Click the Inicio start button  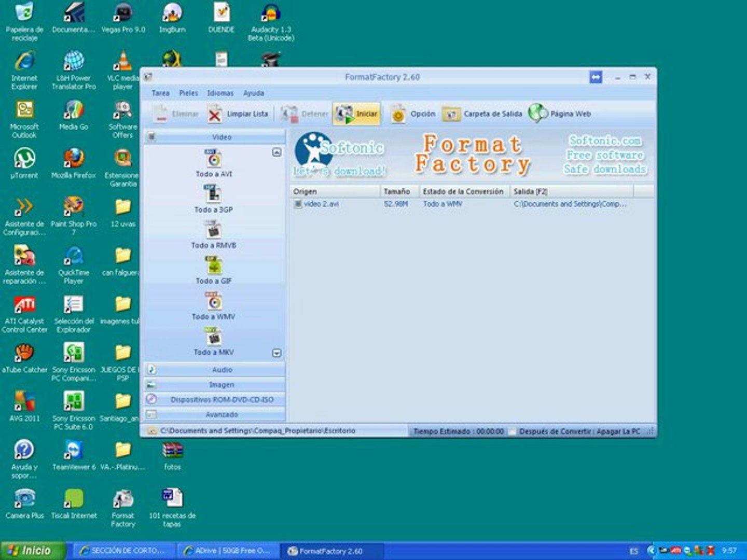coord(32,551)
